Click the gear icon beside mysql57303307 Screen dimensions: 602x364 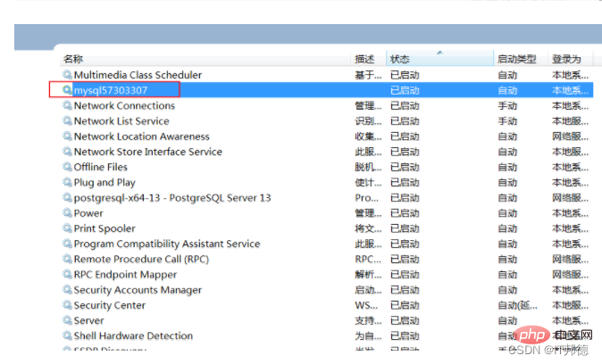click(67, 90)
